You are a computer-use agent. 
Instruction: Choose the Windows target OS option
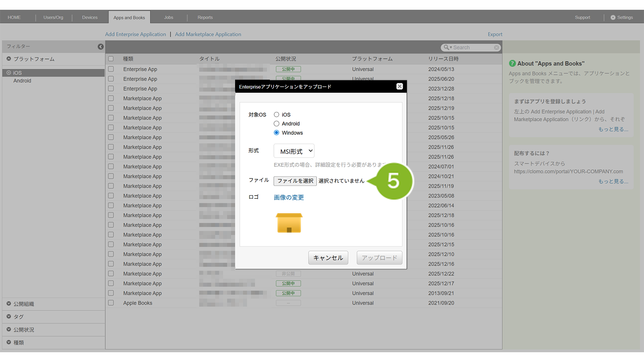coord(276,133)
